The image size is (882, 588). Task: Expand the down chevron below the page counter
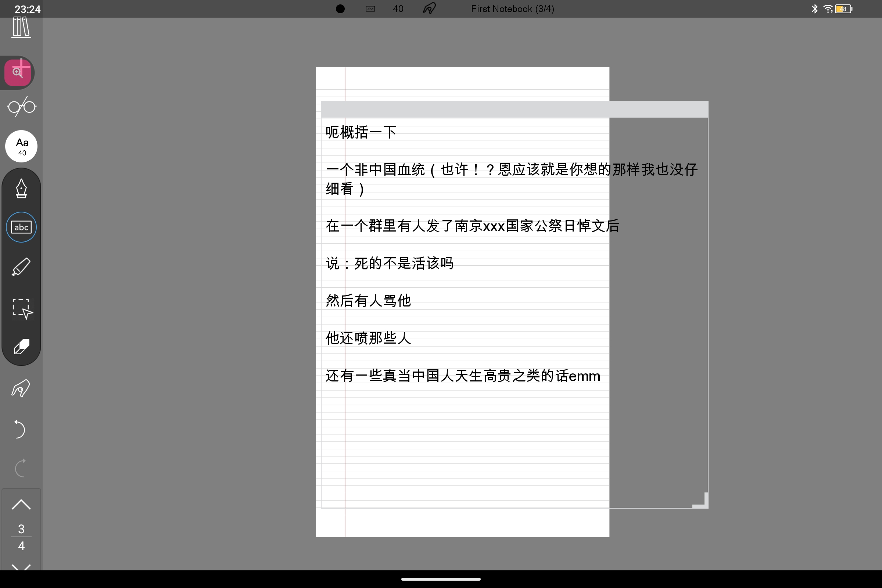pyautogui.click(x=21, y=567)
